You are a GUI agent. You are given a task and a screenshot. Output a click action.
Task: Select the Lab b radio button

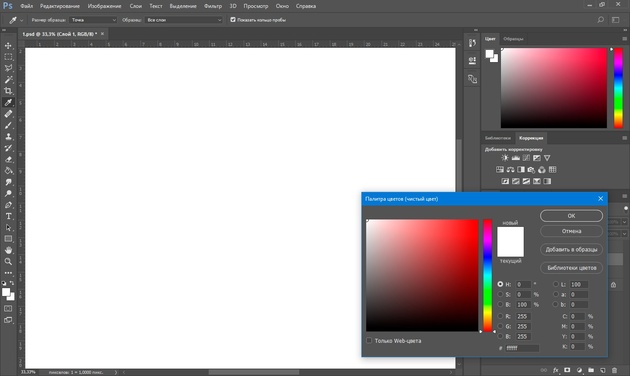(556, 304)
